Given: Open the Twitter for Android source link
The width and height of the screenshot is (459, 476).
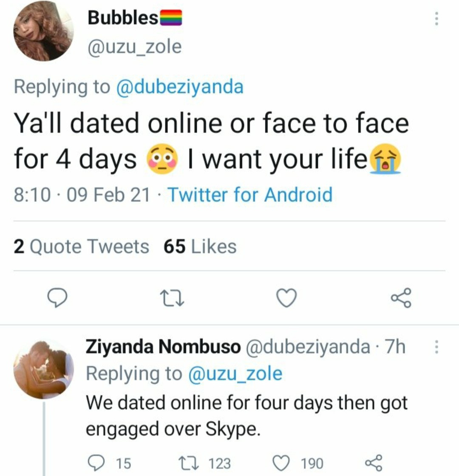Looking at the screenshot, I should (x=250, y=195).
